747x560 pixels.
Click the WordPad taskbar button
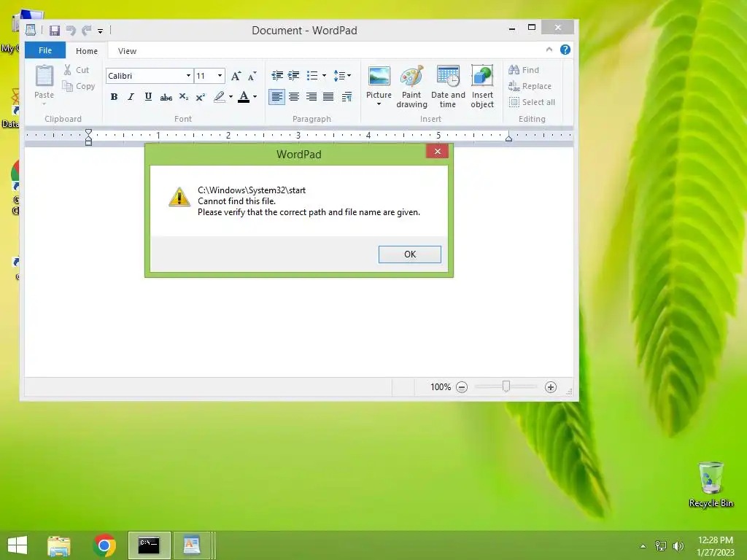[x=192, y=545]
